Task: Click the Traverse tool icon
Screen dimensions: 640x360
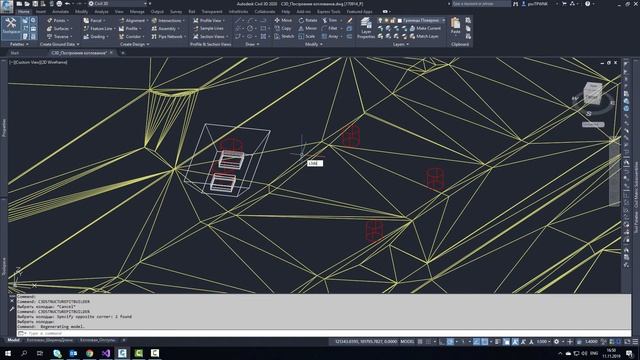Action: [49, 37]
